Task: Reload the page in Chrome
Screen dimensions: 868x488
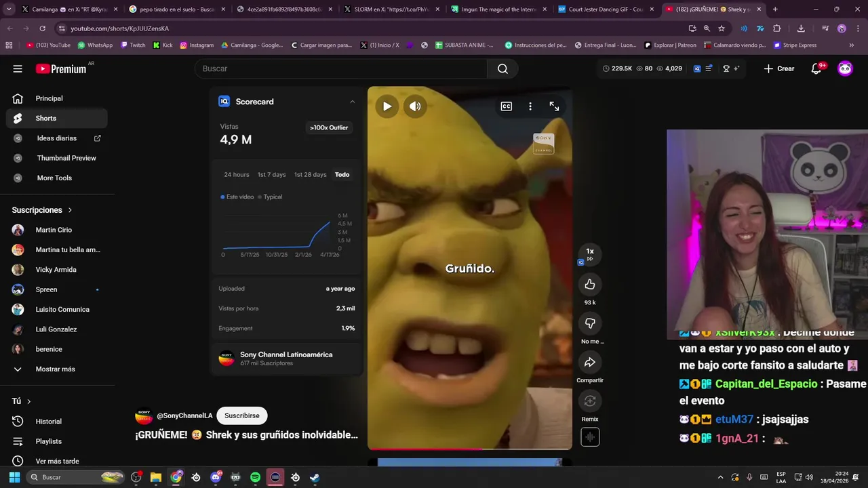Action: [x=42, y=28]
